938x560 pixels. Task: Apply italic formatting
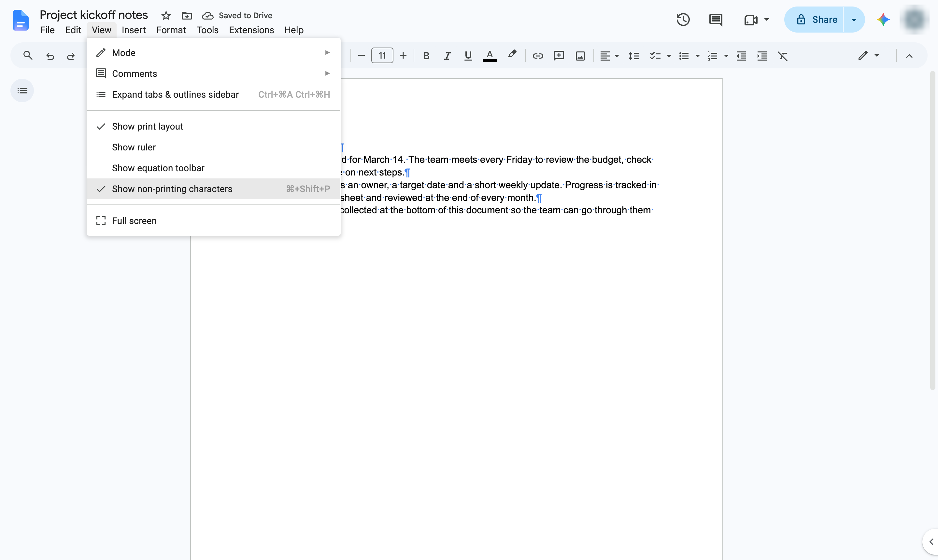[447, 56]
